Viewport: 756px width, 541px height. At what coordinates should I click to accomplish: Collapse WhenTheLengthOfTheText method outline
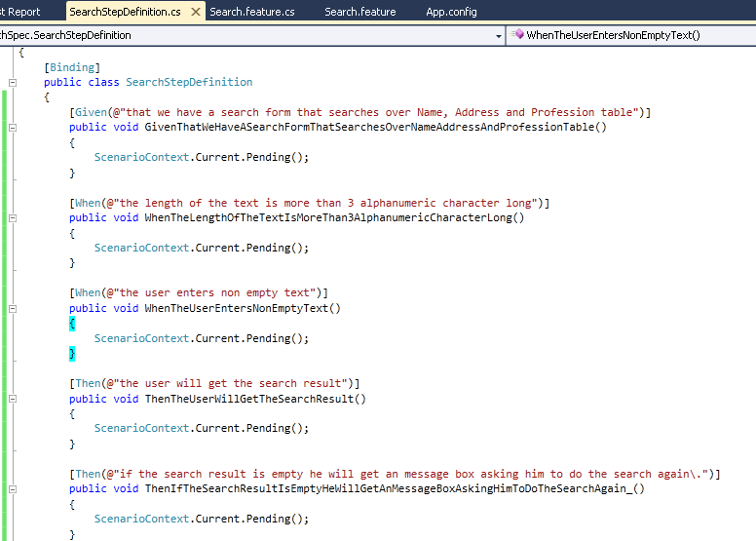click(13, 218)
